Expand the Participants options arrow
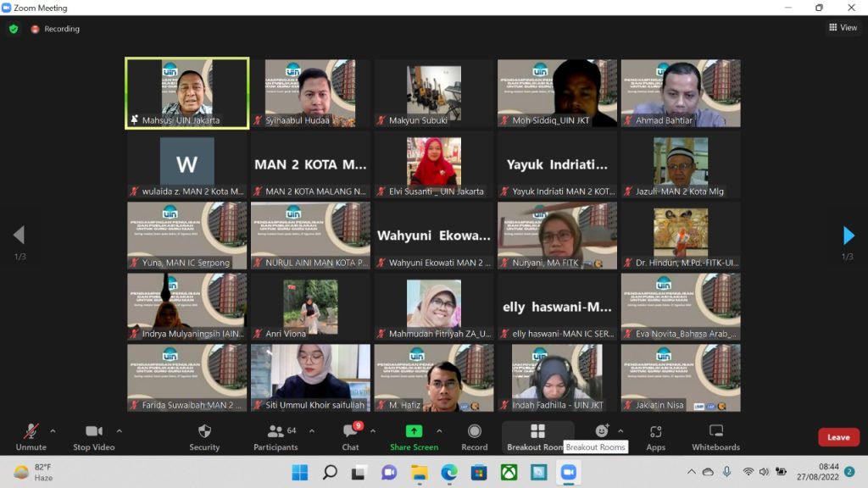 click(311, 430)
